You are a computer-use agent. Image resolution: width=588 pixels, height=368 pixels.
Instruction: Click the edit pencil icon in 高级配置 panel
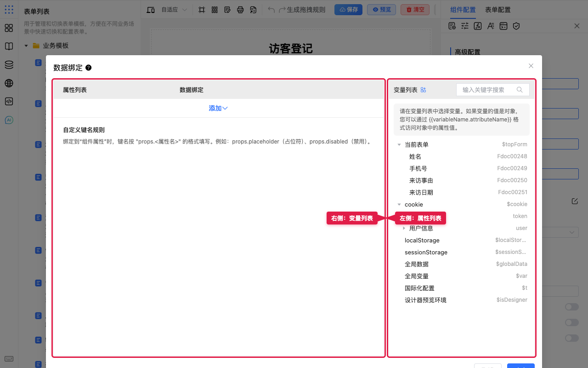[x=575, y=201]
